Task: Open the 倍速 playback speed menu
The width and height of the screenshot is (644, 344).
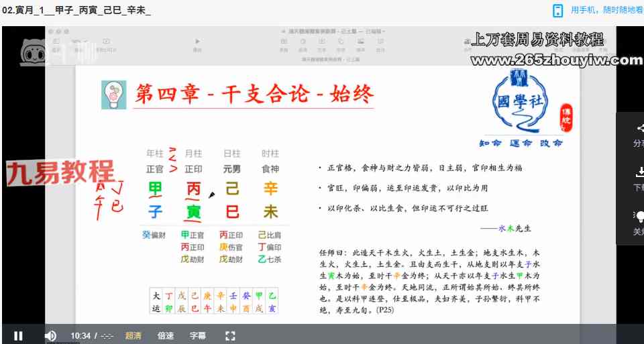Action: click(166, 335)
